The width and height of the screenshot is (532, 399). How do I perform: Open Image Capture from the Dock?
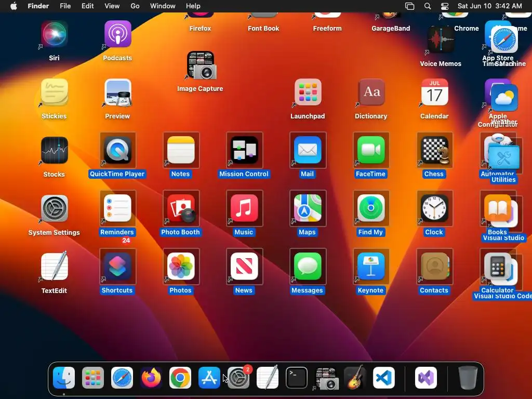[326, 378]
